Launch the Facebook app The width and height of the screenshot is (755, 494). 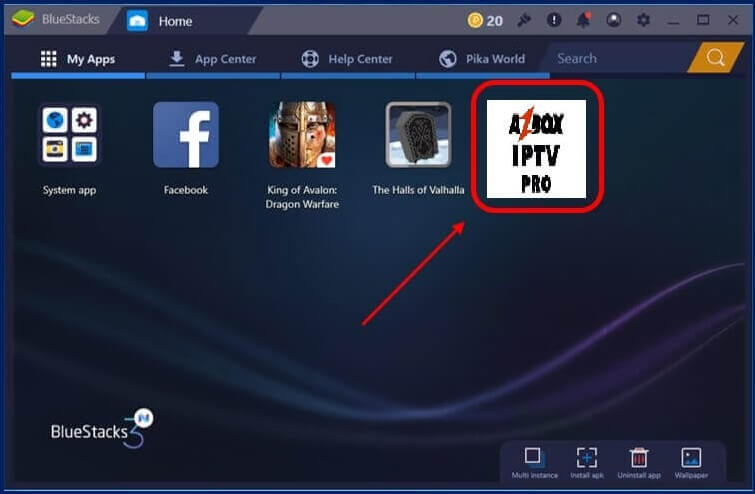(x=186, y=134)
